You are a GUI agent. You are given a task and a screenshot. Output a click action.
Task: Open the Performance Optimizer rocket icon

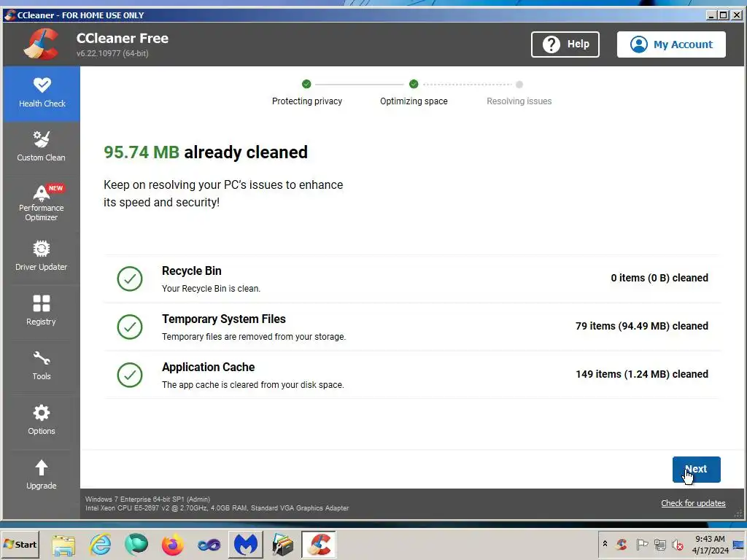42,192
